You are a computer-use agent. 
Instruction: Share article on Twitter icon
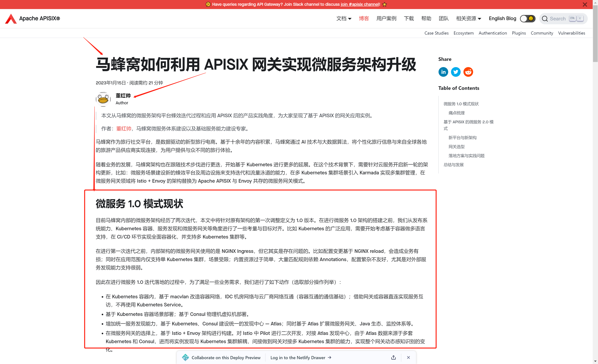click(x=456, y=72)
